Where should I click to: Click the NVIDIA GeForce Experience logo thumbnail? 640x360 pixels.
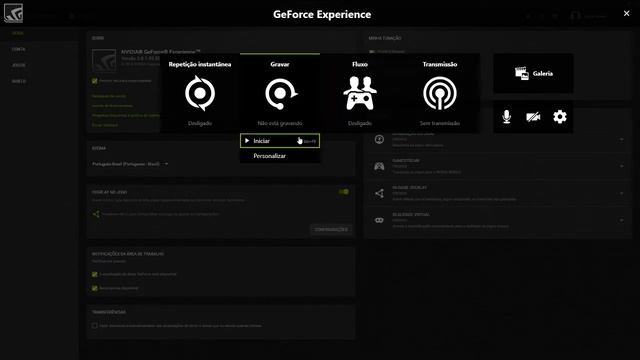104,60
